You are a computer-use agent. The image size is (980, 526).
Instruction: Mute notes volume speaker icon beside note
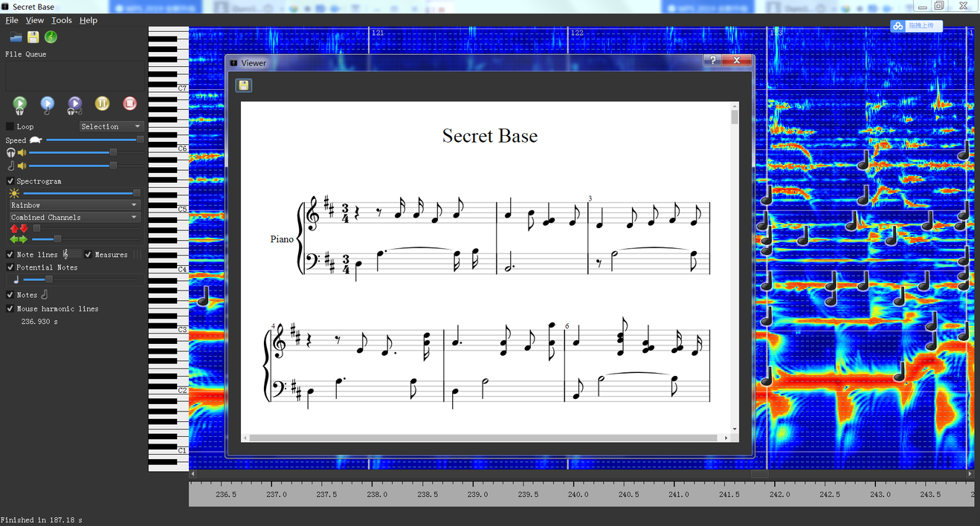tap(22, 166)
